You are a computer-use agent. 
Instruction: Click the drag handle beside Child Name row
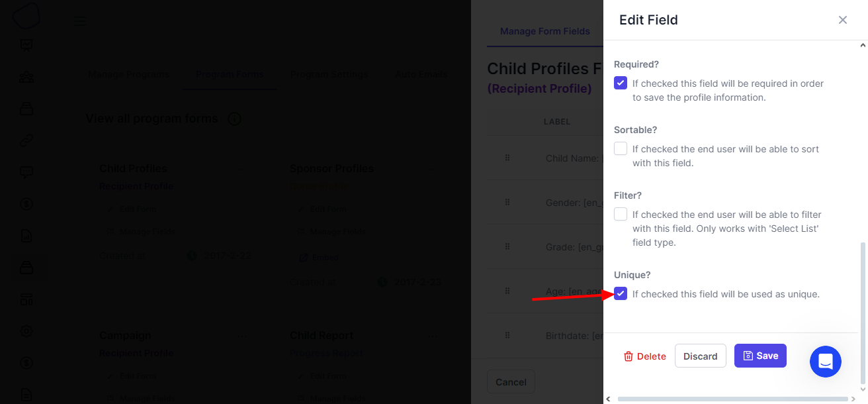(x=507, y=158)
